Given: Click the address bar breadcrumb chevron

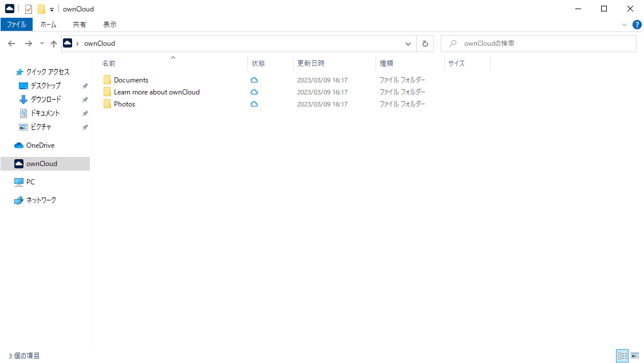Looking at the screenshot, I should click(x=77, y=44).
